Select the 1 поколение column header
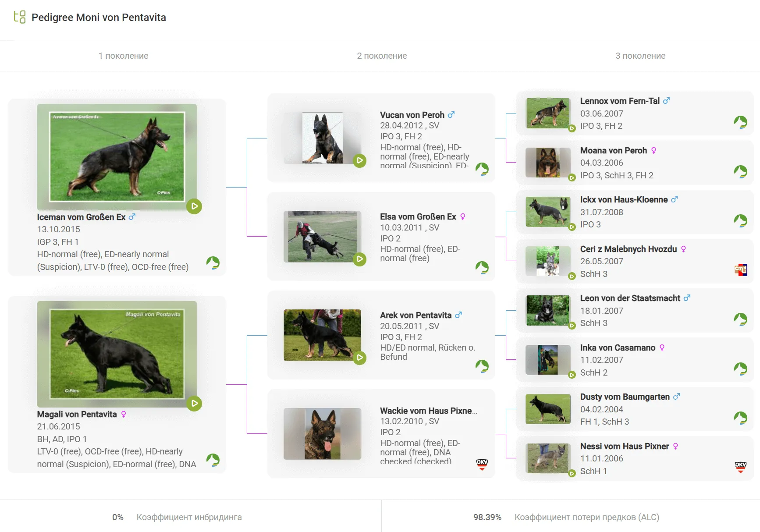The width and height of the screenshot is (760, 532). coord(123,56)
